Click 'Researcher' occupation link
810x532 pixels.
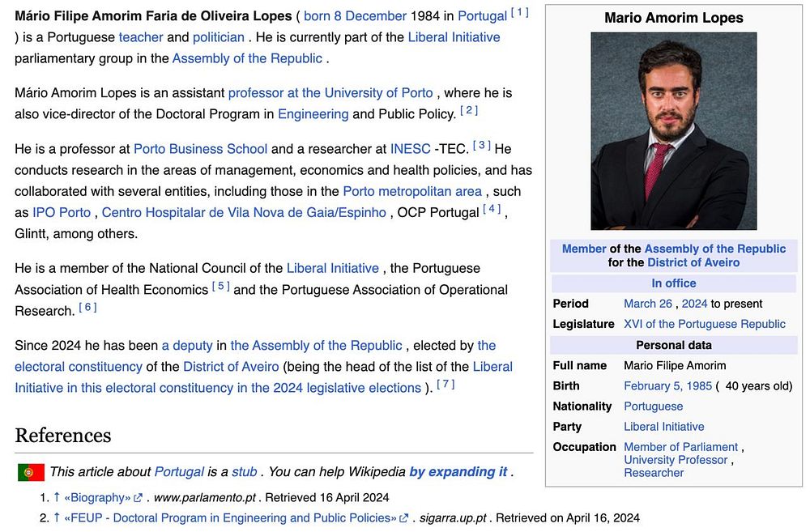[x=654, y=473]
